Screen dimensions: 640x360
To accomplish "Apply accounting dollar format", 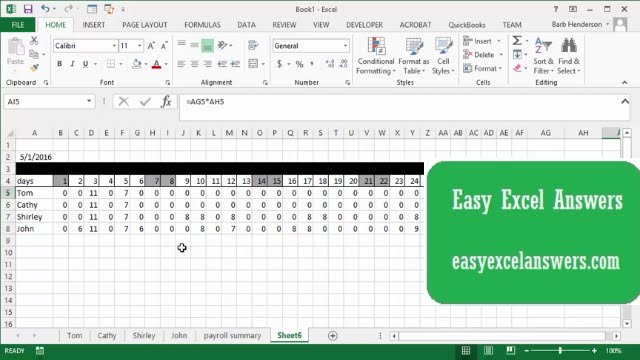I will pos(280,64).
